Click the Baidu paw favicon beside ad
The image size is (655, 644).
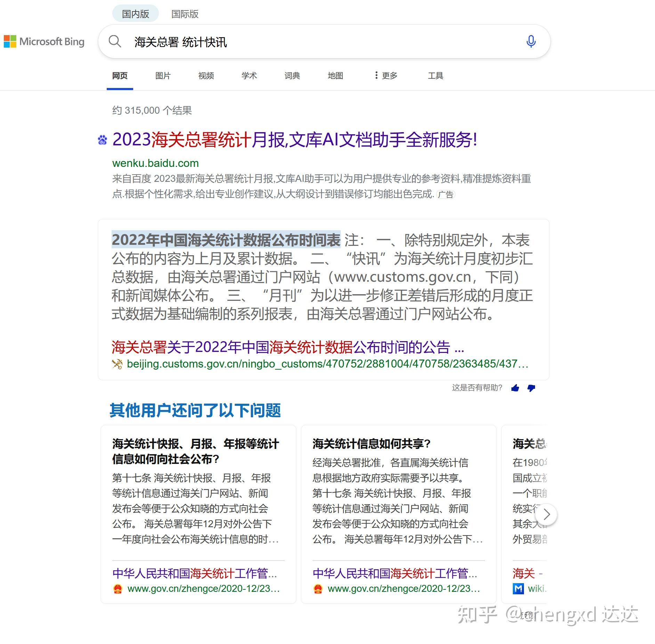click(102, 140)
